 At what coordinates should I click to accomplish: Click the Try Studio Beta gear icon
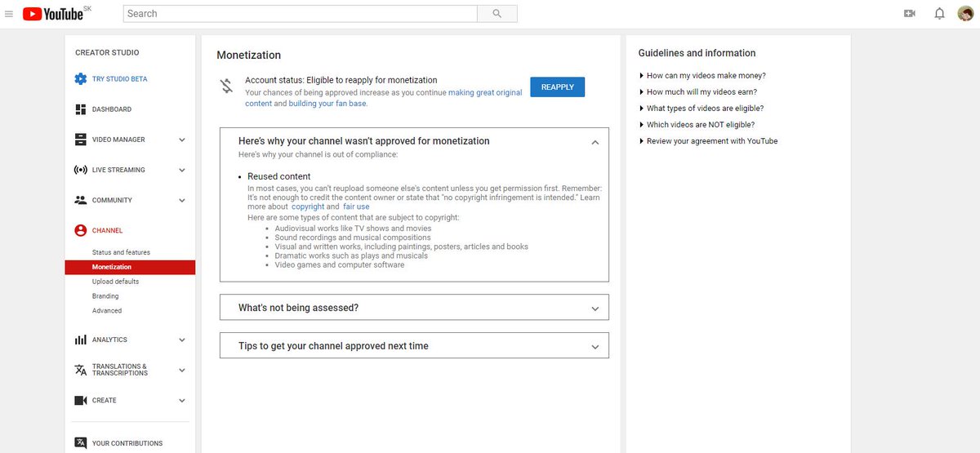(81, 79)
